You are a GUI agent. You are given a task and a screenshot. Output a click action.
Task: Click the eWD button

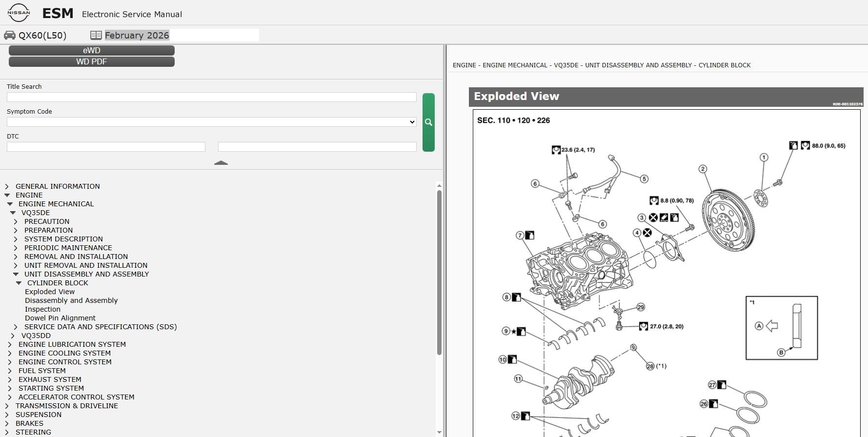coord(91,50)
